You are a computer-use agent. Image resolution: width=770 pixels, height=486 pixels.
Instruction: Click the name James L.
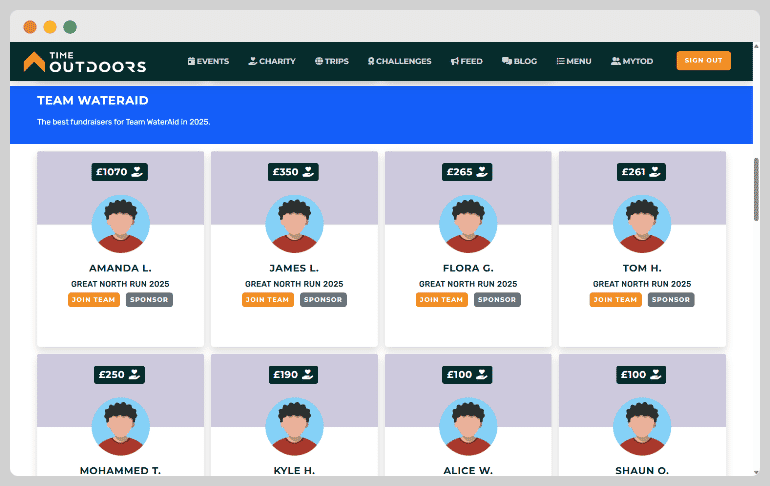pos(294,268)
